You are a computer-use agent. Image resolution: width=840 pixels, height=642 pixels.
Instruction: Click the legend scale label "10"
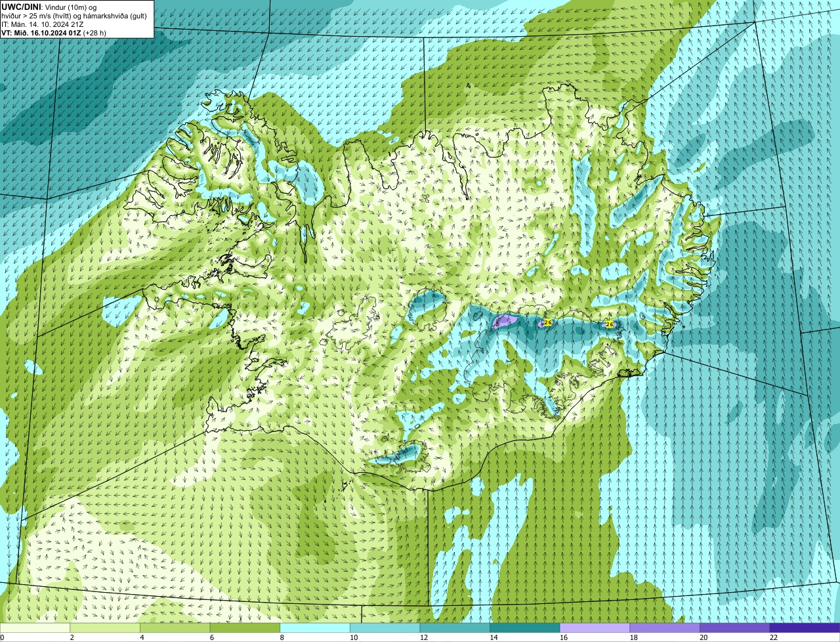(x=354, y=637)
